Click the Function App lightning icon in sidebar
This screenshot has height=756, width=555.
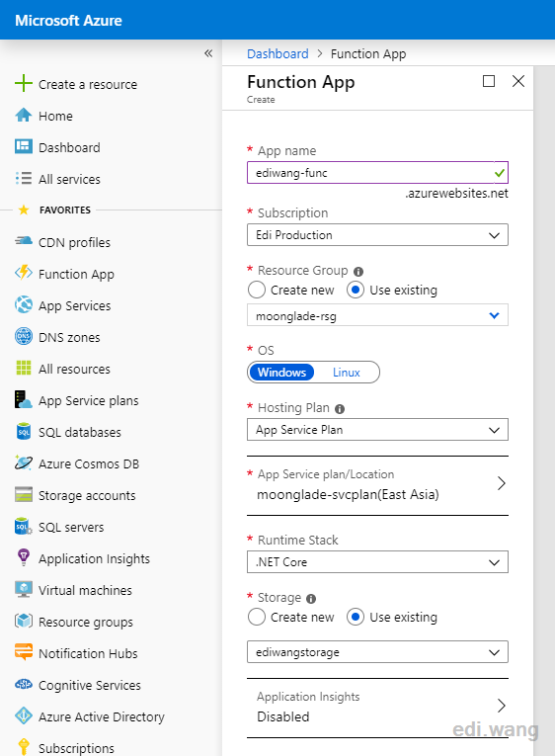(23, 273)
